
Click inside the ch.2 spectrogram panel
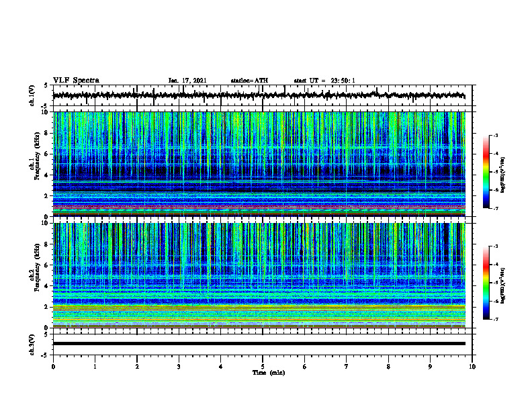[259, 275]
